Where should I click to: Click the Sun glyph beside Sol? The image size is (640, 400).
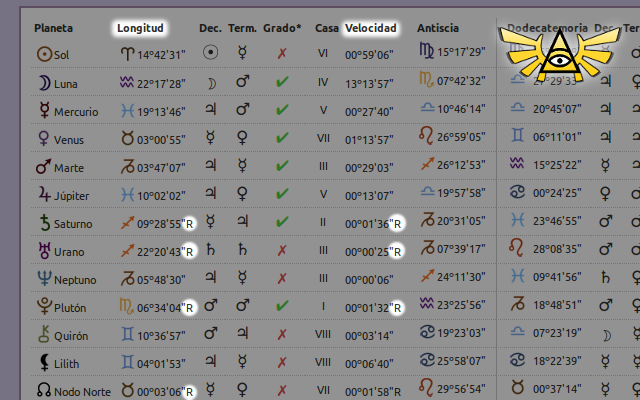tap(44, 54)
